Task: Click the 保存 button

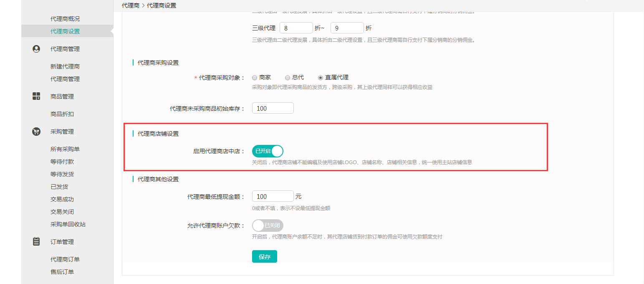Action: pos(264,257)
